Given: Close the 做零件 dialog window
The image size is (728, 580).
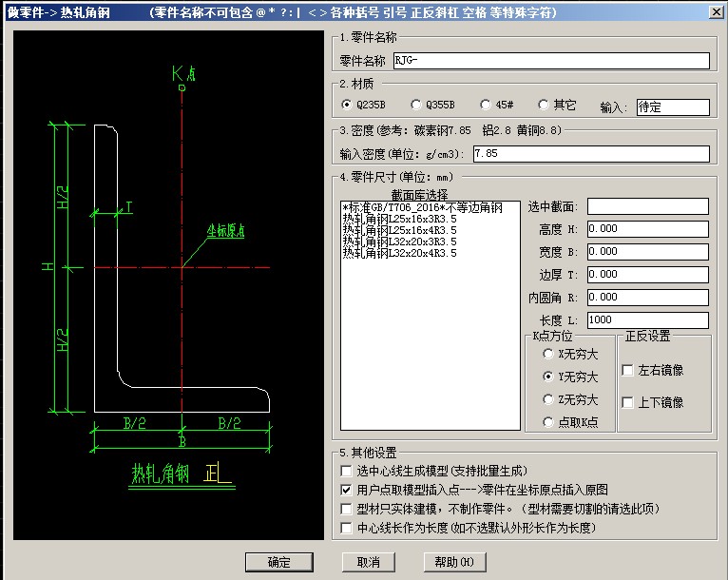Looking at the screenshot, I should coord(715,12).
